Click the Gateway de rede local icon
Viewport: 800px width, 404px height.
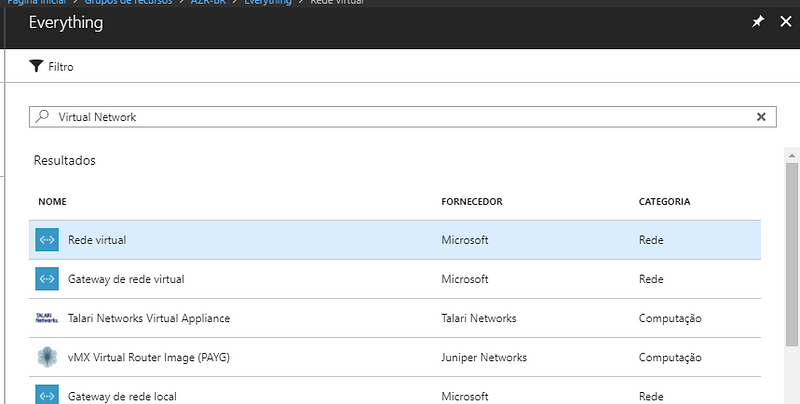47,394
